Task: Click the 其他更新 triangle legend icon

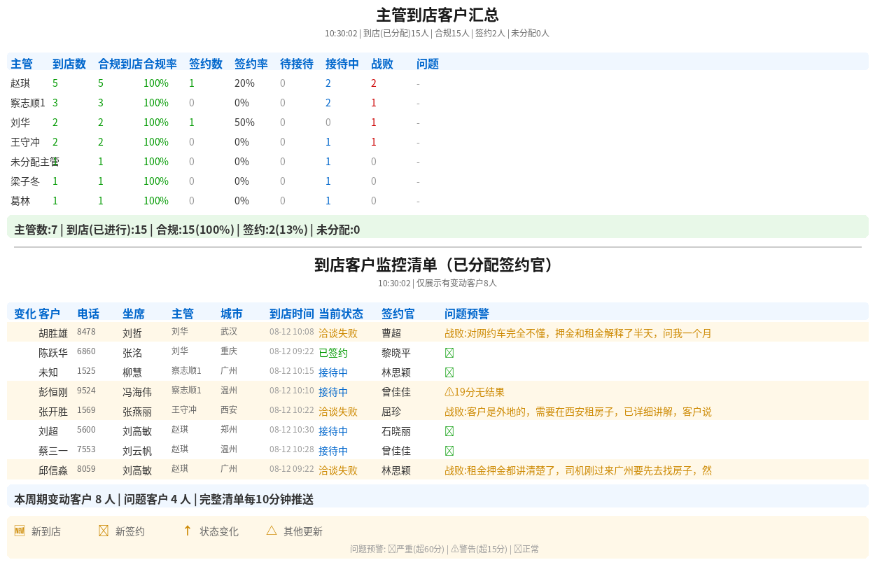Action: click(272, 531)
